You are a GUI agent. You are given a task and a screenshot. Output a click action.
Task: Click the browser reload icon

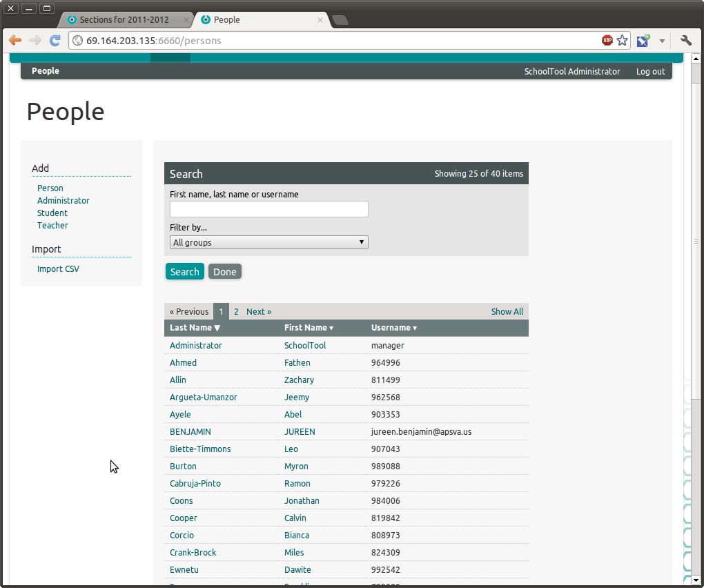click(x=55, y=41)
